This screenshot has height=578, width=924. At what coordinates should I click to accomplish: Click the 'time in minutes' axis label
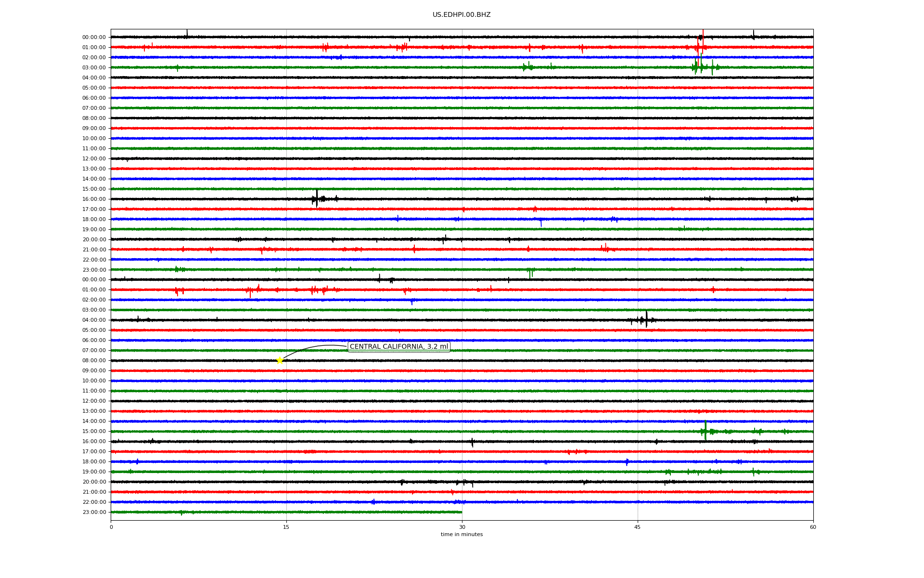[462, 535]
